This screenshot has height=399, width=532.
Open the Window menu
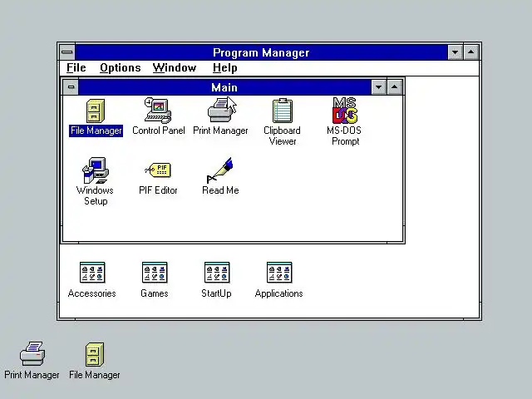[x=175, y=68]
